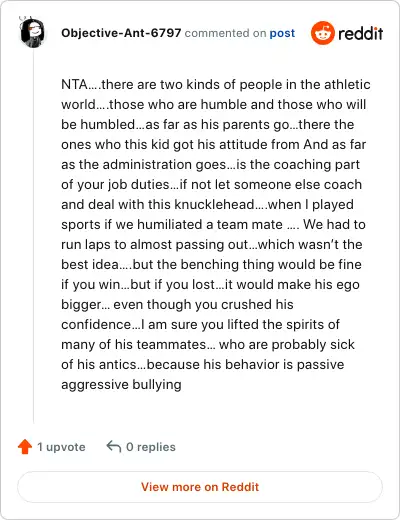The image size is (400, 520).
Task: Click the orange Reddit Snoo logo
Action: tap(322, 33)
